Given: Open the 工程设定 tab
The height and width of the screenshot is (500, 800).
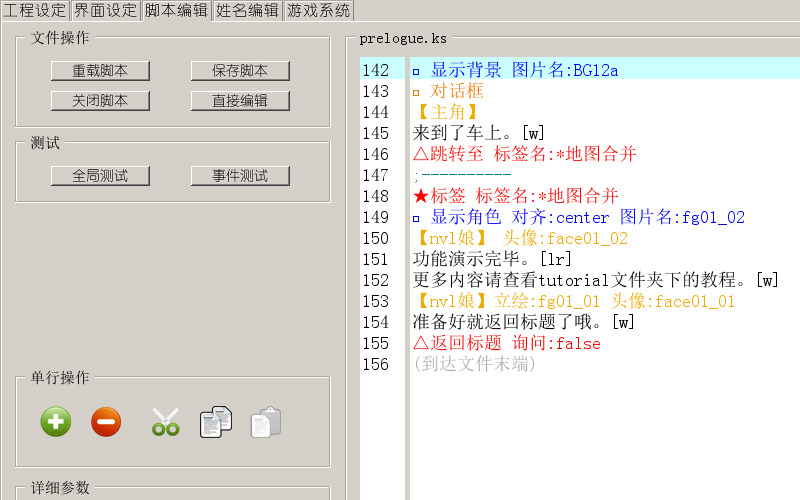Looking at the screenshot, I should click(x=35, y=10).
